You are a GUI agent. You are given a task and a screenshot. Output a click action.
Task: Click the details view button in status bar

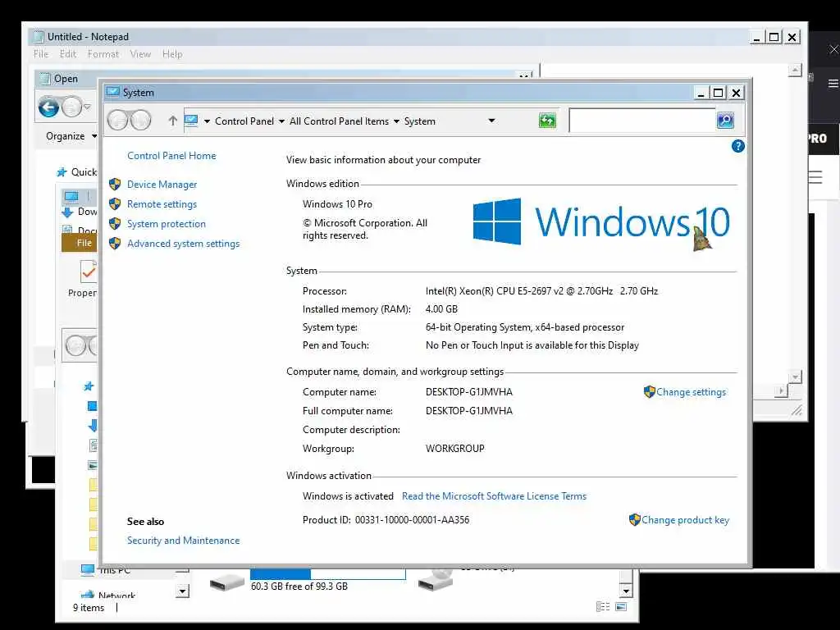tap(603, 606)
